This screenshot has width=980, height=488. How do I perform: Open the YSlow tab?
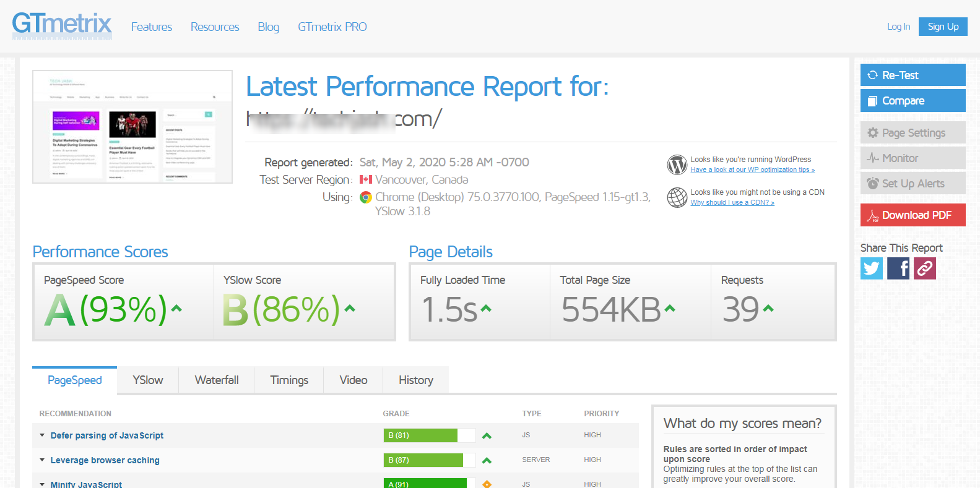coord(148,380)
